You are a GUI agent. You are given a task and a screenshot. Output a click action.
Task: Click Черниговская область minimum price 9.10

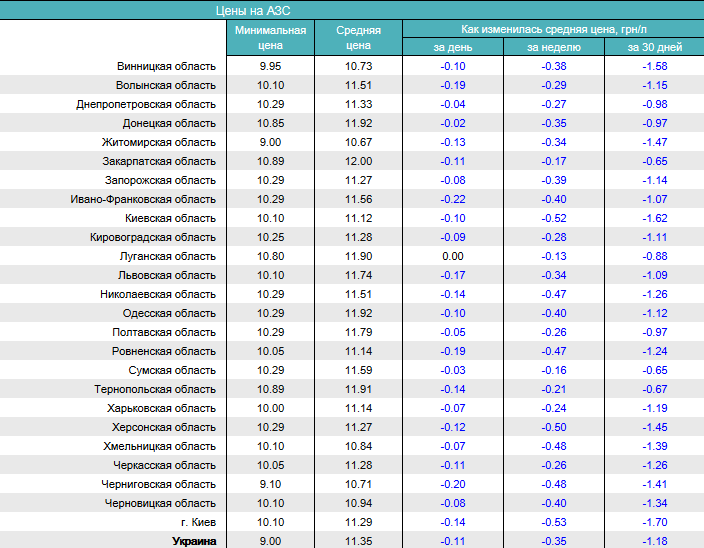click(270, 484)
